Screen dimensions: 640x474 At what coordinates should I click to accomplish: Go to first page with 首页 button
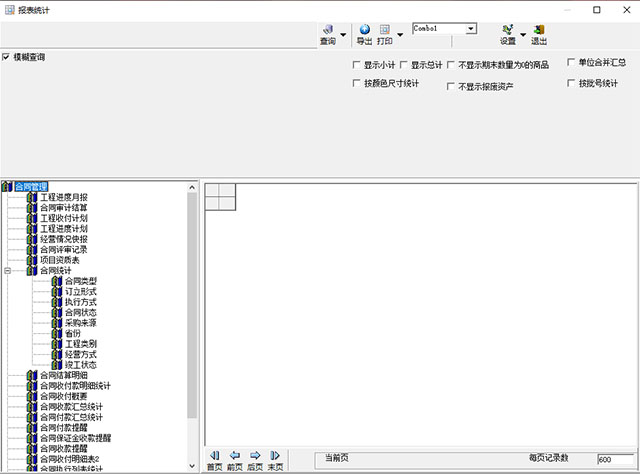tap(215, 461)
